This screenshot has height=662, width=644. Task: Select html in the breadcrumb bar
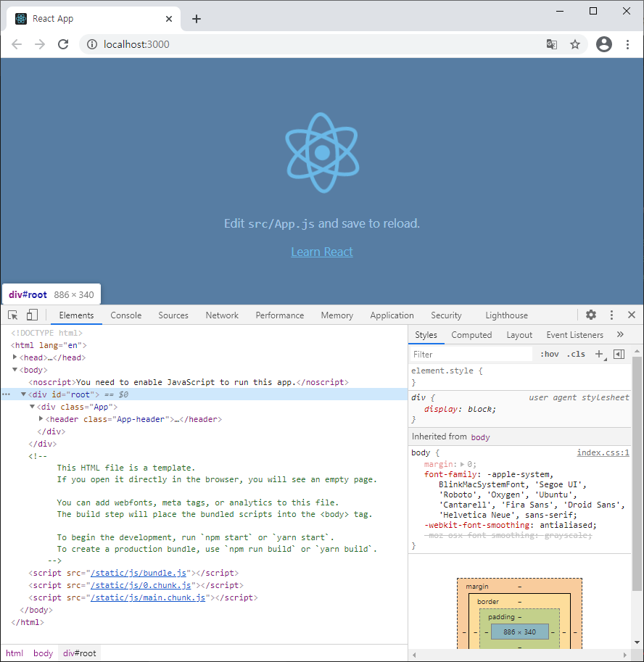[15, 653]
